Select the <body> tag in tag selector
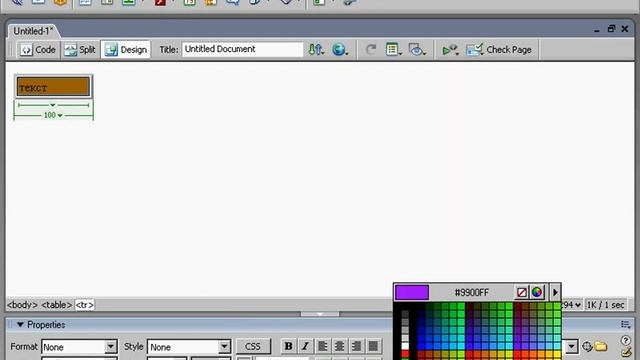The image size is (640, 360). 22,305
